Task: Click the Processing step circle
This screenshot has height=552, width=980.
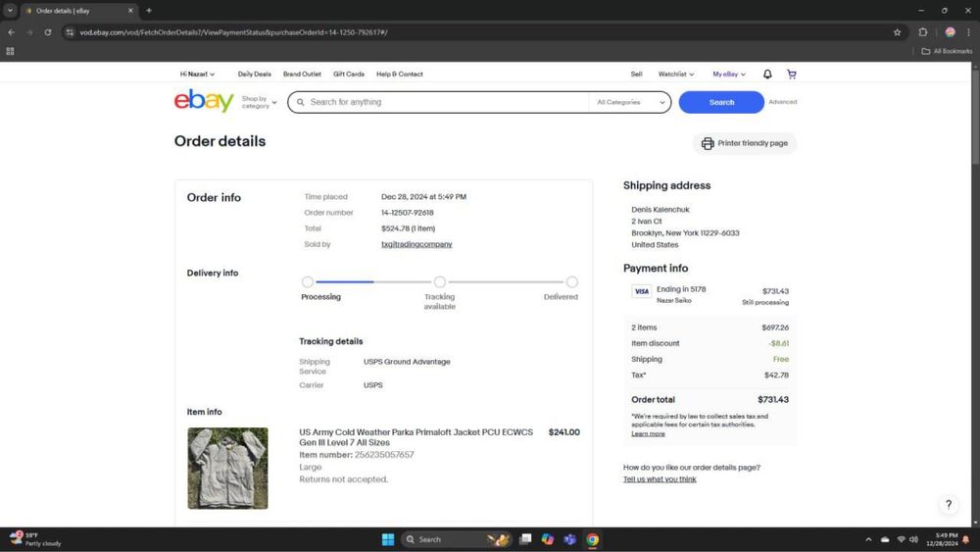Action: click(307, 282)
